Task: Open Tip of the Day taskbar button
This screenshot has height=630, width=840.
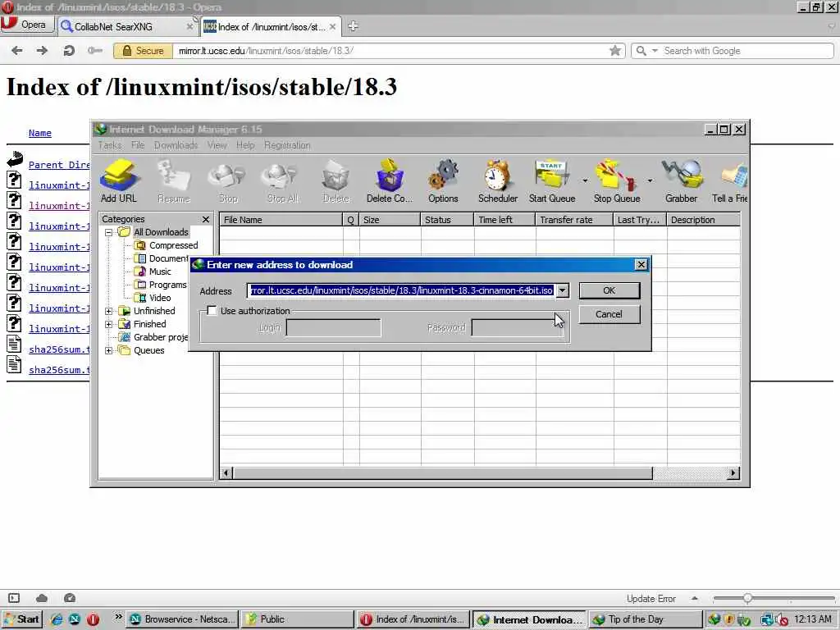Action: [x=645, y=619]
